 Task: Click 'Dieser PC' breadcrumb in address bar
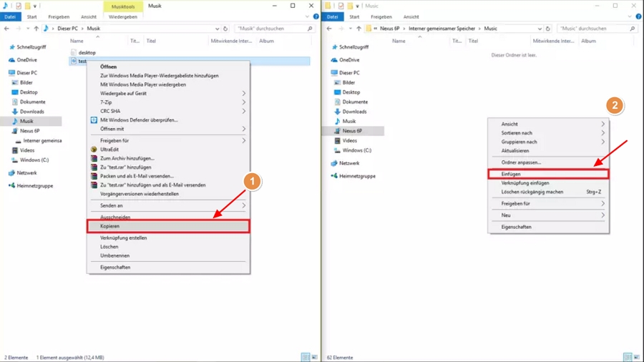pyautogui.click(x=67, y=29)
